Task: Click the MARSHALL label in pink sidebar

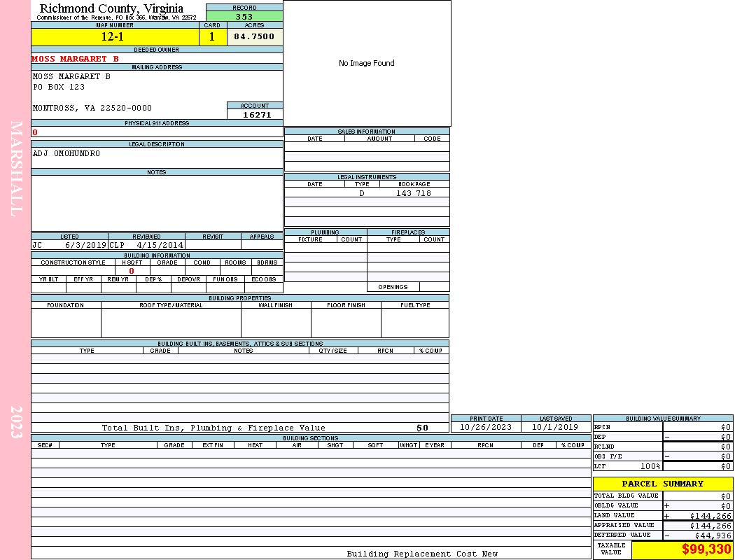Action: pos(17,168)
